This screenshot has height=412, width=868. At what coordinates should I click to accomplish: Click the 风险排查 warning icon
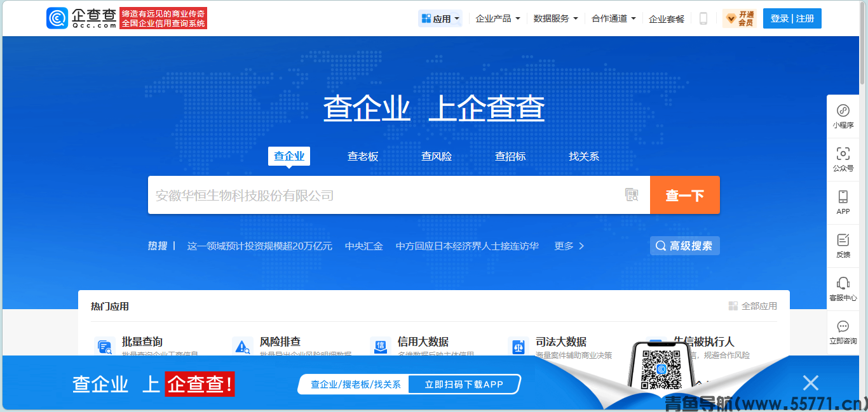(x=242, y=347)
